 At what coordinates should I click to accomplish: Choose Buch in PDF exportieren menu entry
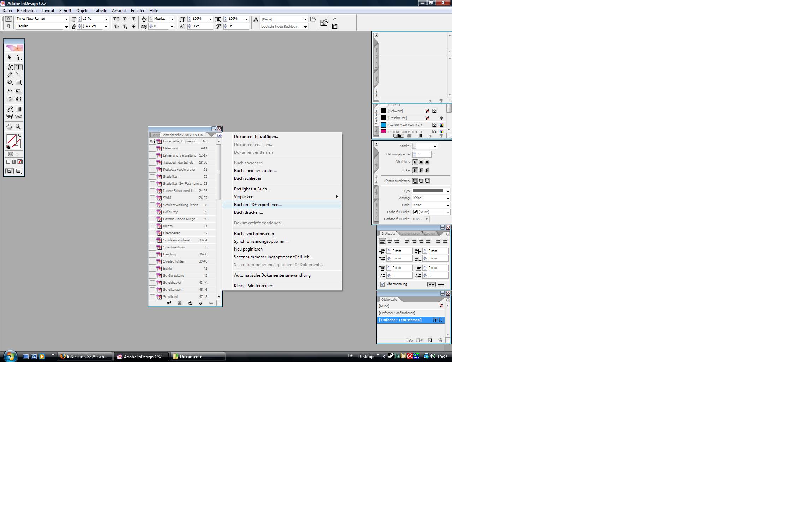[x=258, y=205]
